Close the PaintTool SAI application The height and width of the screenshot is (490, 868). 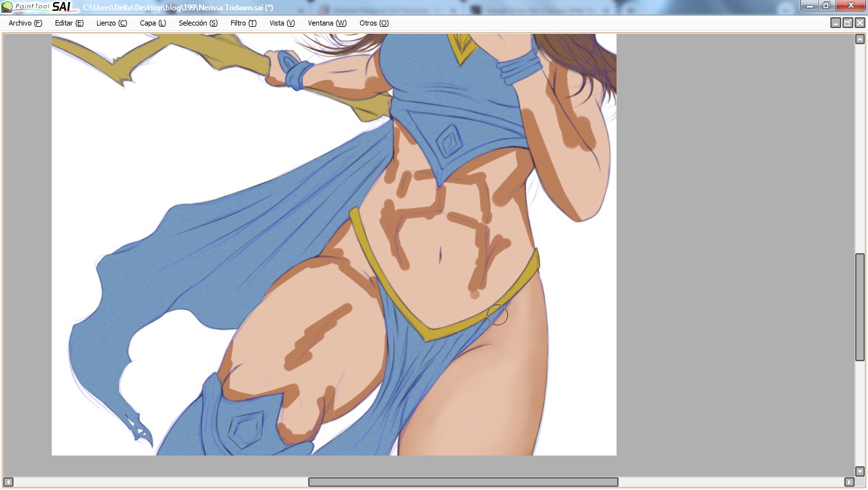pyautogui.click(x=850, y=6)
